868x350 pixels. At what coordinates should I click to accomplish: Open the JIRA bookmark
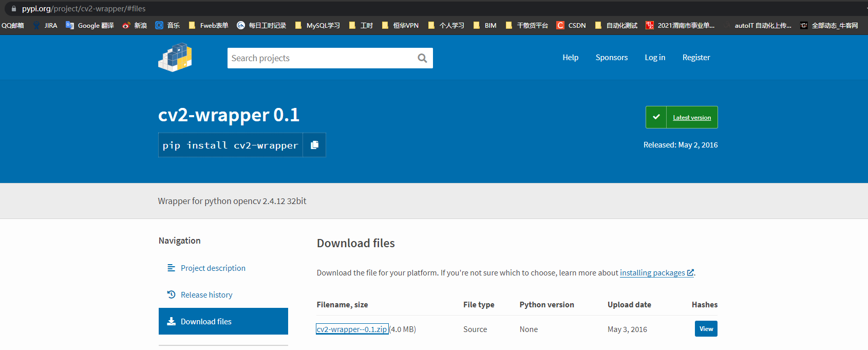tap(45, 25)
